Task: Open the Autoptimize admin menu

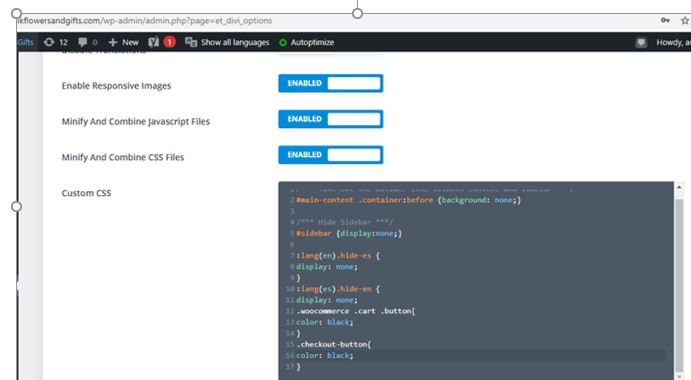Action: pos(307,42)
